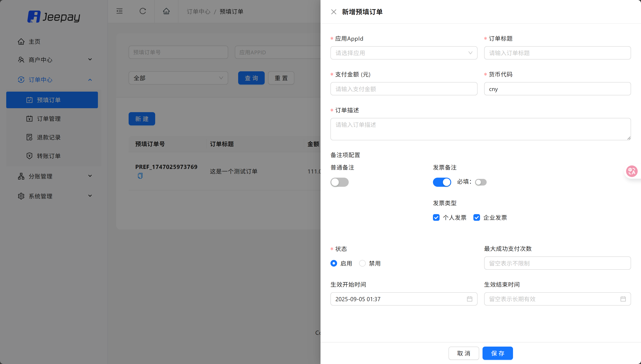Viewport: 641px width, 364px height.
Task: Open calendar icon for 生效开始时间
Action: (469, 299)
